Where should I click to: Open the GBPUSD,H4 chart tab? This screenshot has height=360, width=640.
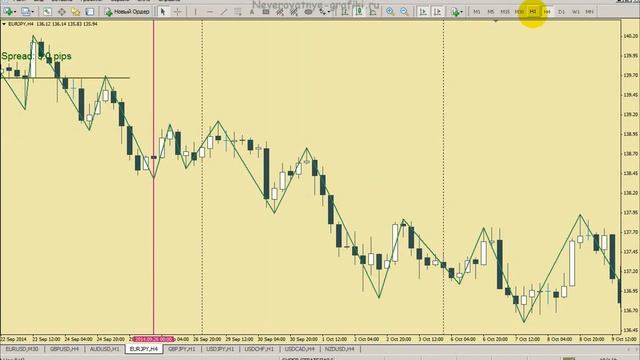click(64, 349)
